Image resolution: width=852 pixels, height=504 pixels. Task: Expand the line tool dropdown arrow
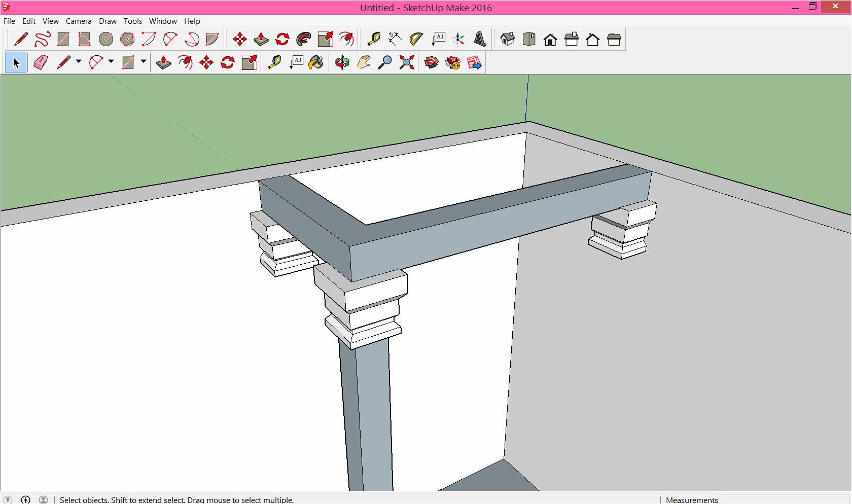pos(79,62)
